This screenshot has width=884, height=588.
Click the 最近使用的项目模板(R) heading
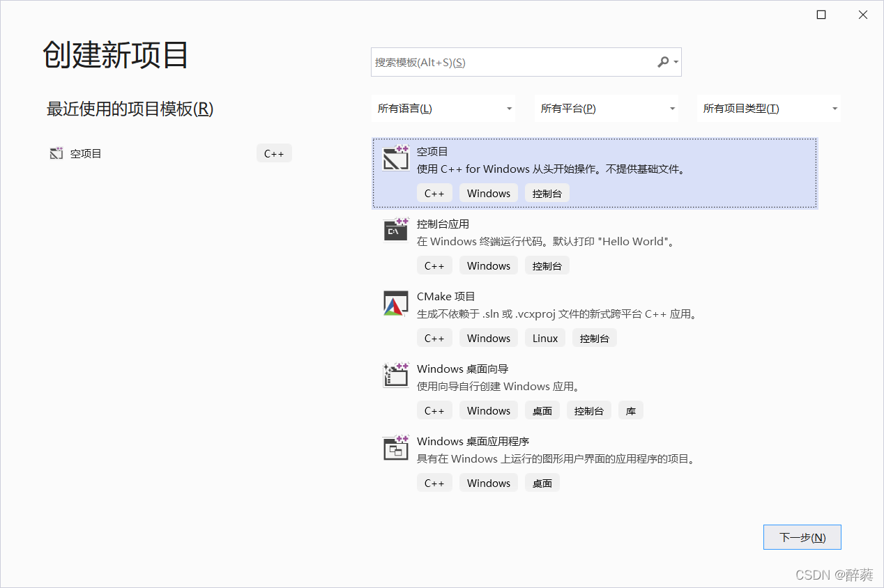(130, 109)
